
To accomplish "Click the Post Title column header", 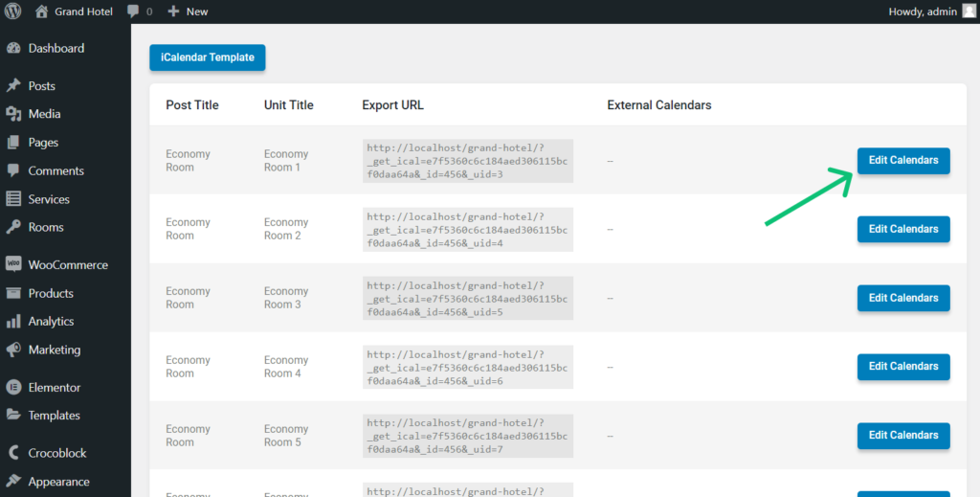I will pos(191,105).
